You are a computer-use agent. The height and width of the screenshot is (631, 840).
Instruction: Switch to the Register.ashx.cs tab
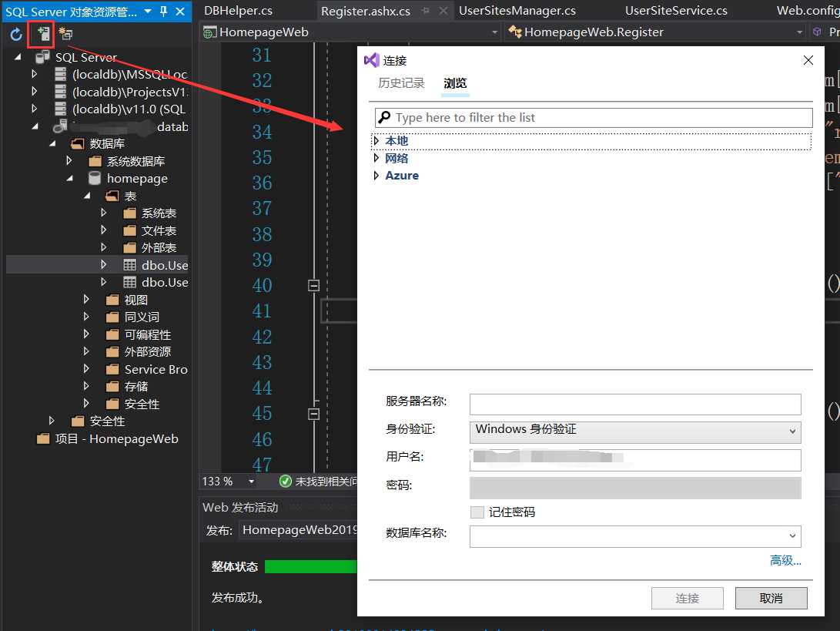[366, 12]
